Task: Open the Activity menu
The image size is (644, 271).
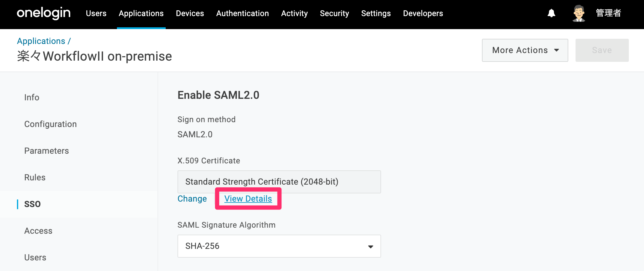Action: coord(294,13)
